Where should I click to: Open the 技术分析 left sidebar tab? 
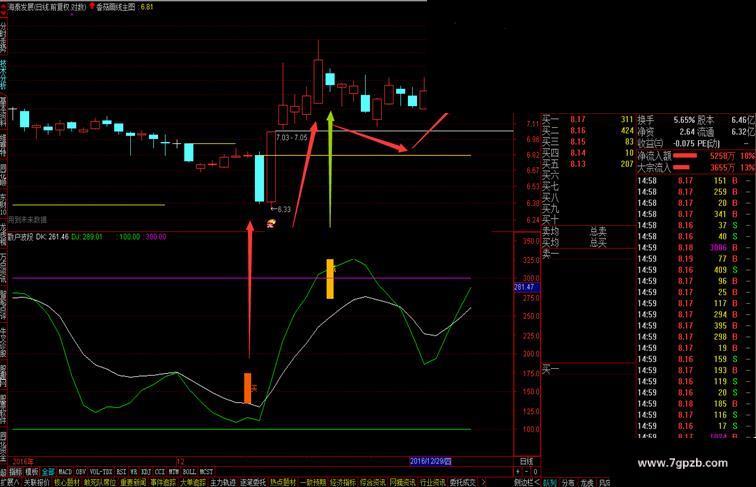tap(3, 75)
